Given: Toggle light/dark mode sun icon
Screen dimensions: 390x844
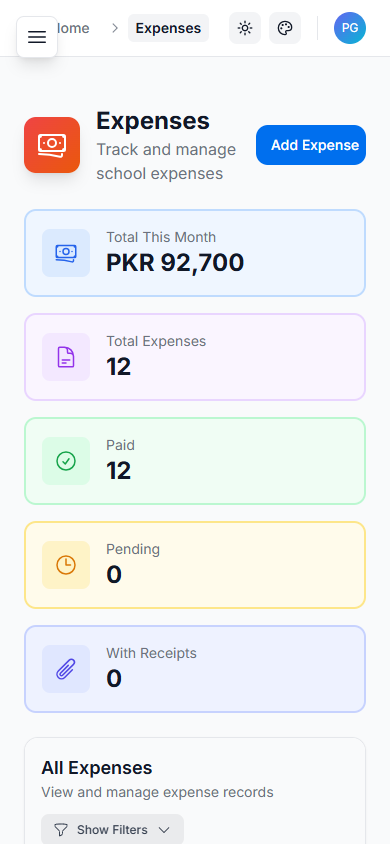Looking at the screenshot, I should pyautogui.click(x=245, y=28).
